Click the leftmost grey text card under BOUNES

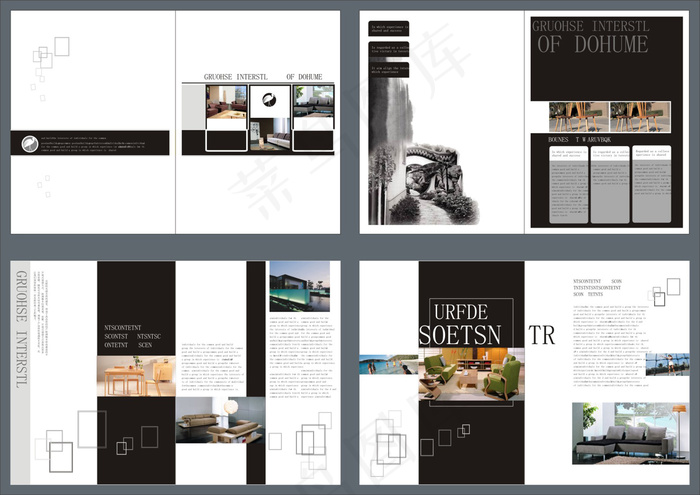pyautogui.click(x=568, y=184)
